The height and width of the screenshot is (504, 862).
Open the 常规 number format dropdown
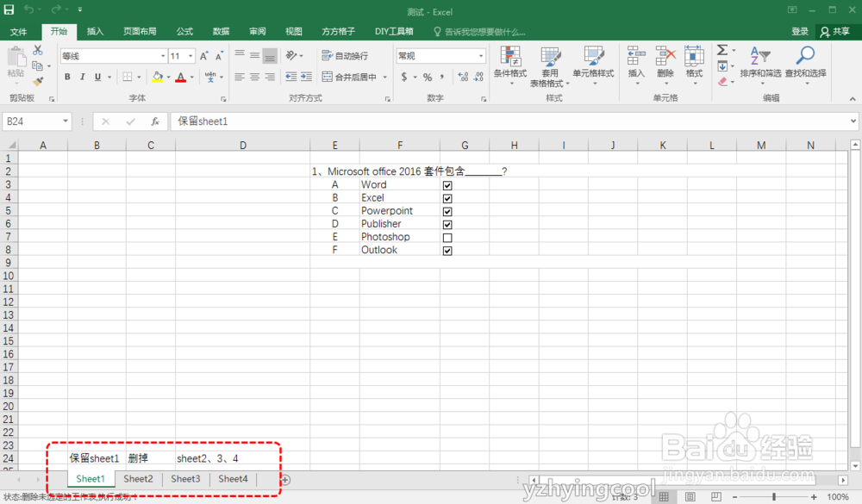(x=481, y=56)
